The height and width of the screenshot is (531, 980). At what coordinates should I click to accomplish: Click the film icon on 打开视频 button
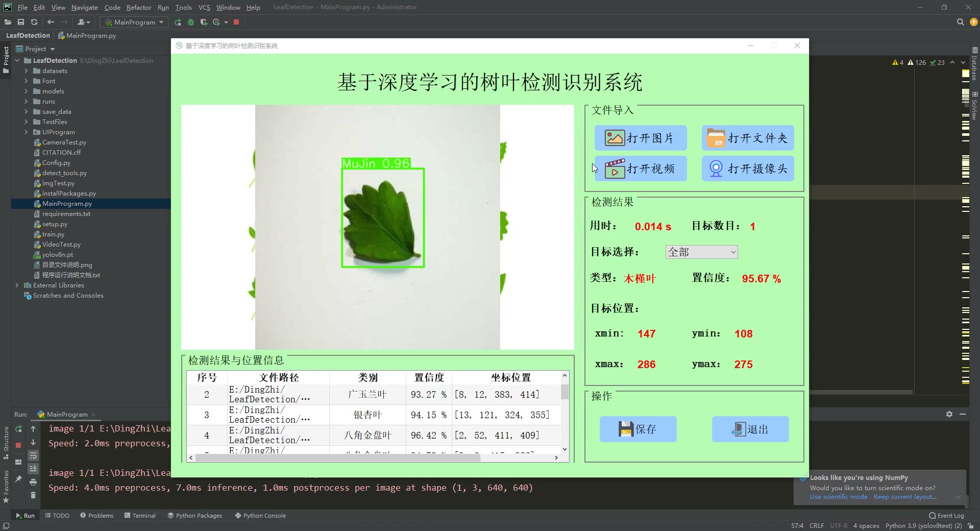615,168
